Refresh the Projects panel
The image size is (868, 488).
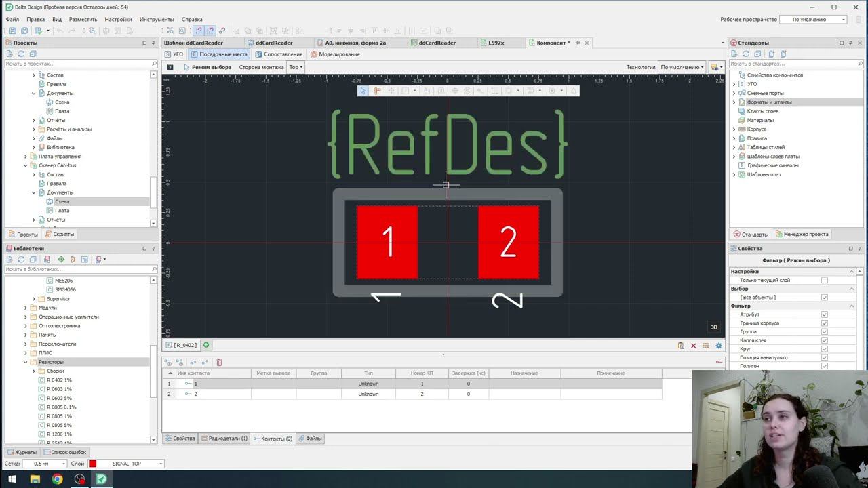click(x=21, y=54)
